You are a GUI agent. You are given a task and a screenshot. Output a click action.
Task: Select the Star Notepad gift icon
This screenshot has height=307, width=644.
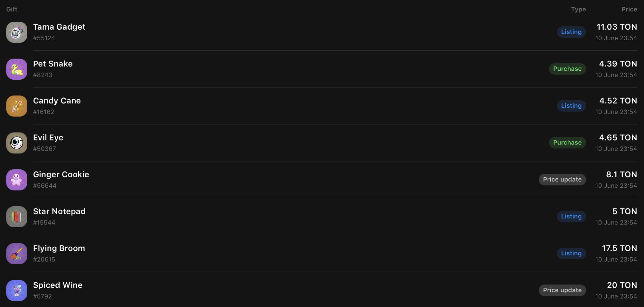17,217
